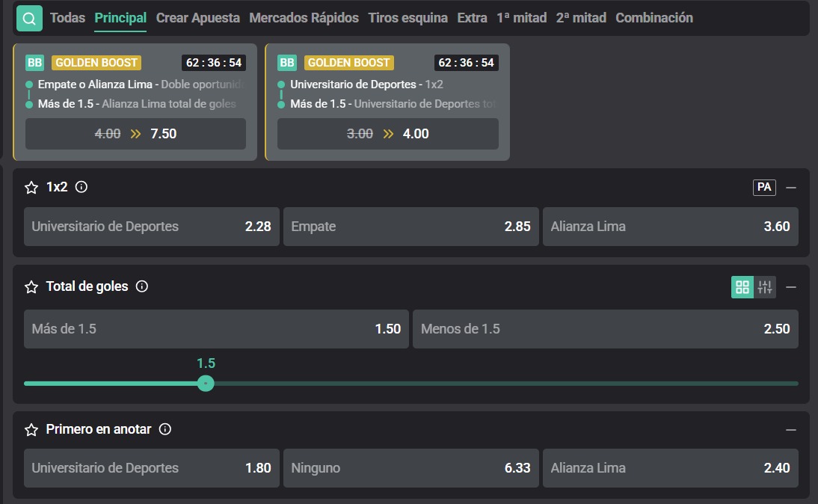
Task: Show info for Total de goles
Action: 142,286
